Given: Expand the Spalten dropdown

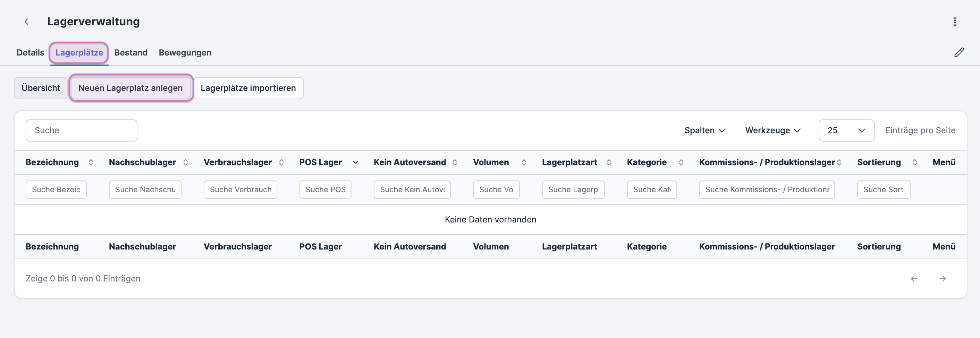Looking at the screenshot, I should coord(704,130).
